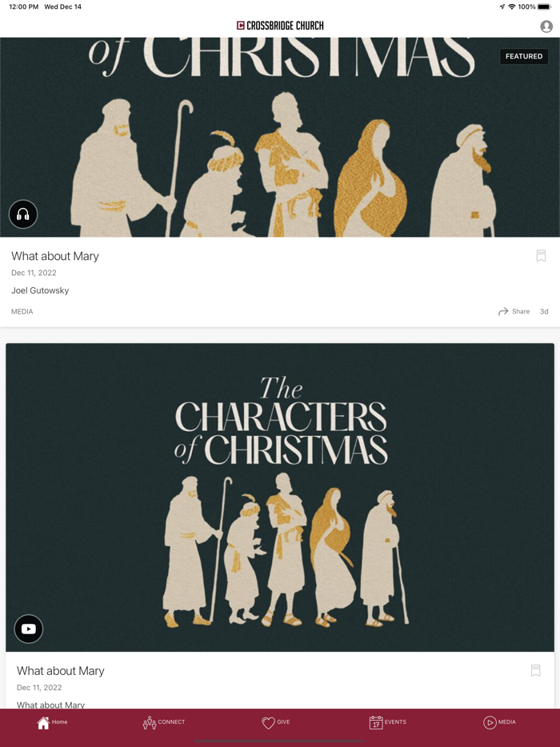Tap the YouTube video play icon
The width and height of the screenshot is (560, 747).
[29, 629]
